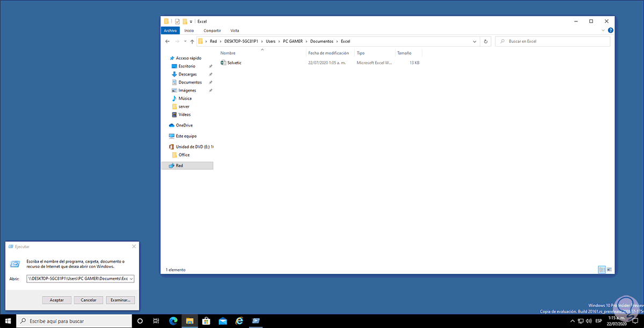Close the Ejecutar dialog

click(x=134, y=247)
